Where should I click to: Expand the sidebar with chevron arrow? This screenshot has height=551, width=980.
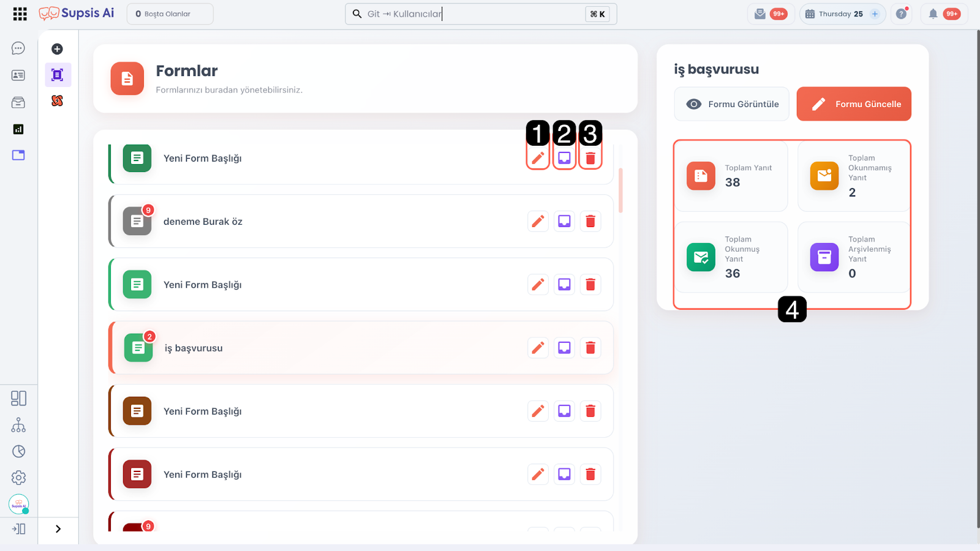(x=58, y=529)
